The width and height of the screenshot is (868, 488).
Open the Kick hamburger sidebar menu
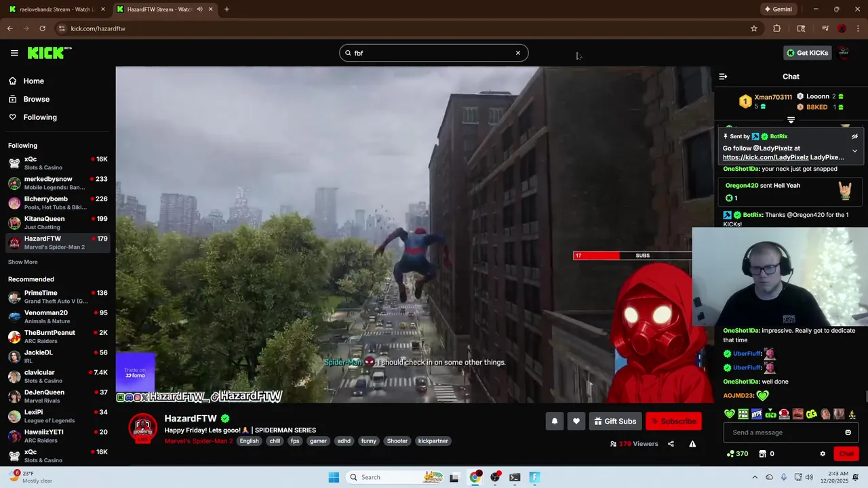click(x=14, y=53)
